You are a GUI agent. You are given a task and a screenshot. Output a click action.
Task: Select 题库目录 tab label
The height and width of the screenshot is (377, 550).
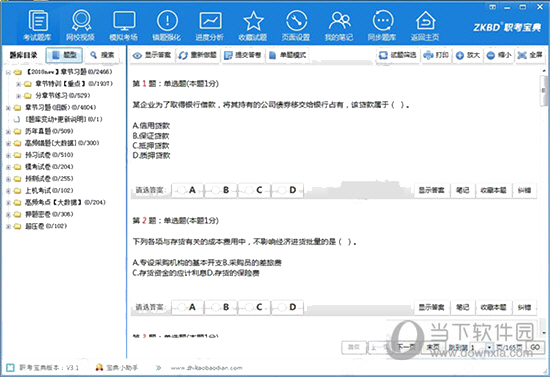click(x=23, y=55)
